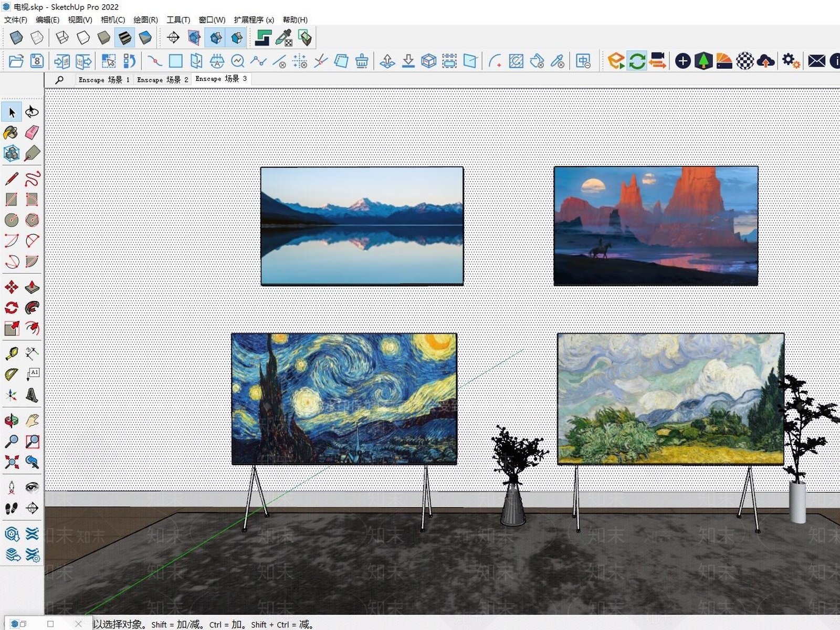Select the Starry Night painting screen

tap(344, 399)
